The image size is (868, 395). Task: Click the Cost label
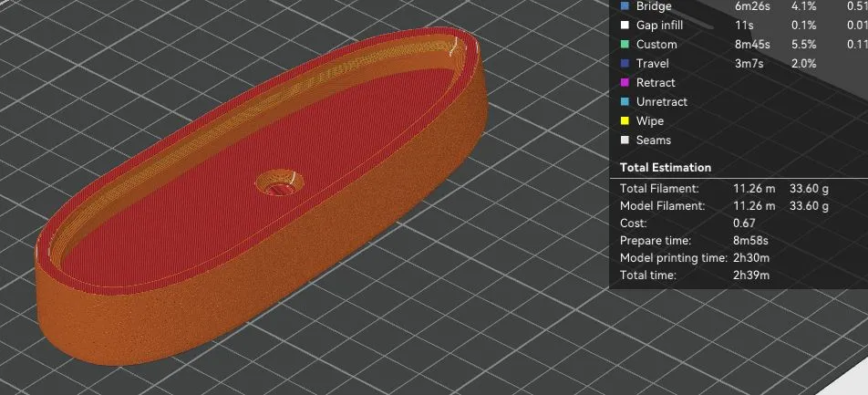[x=634, y=223]
